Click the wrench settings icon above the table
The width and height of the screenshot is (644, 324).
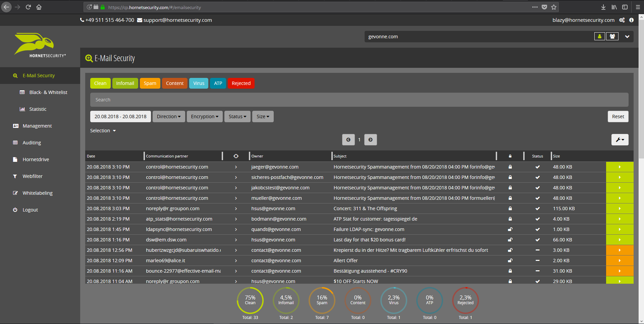coord(620,140)
